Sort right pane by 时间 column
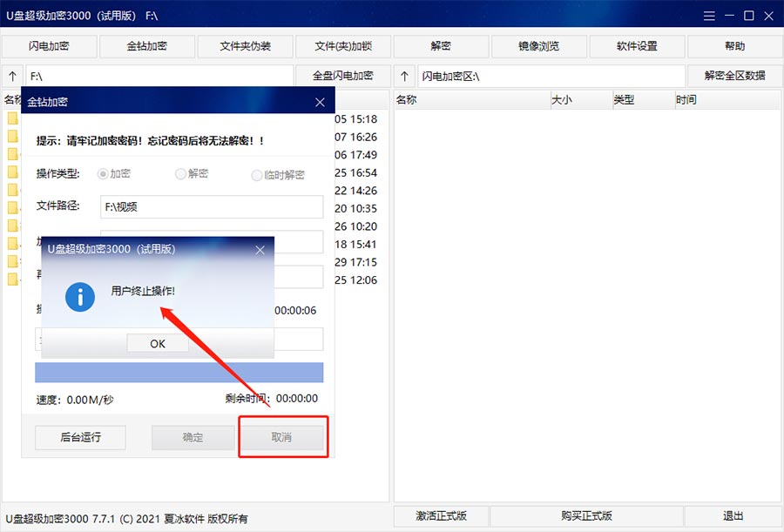 click(x=727, y=100)
